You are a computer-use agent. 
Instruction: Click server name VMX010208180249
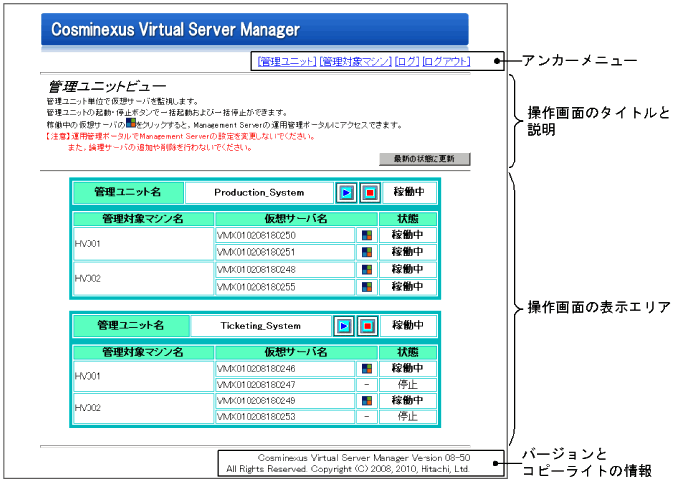coord(256,400)
